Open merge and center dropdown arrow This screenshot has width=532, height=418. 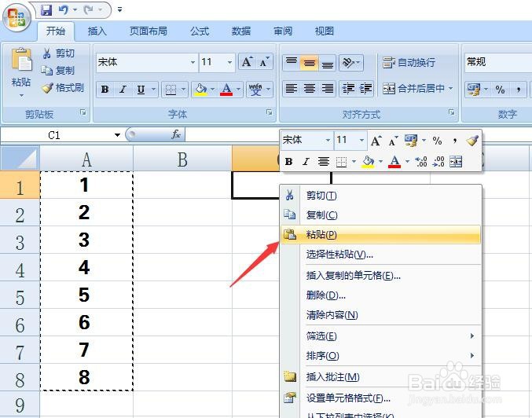451,89
